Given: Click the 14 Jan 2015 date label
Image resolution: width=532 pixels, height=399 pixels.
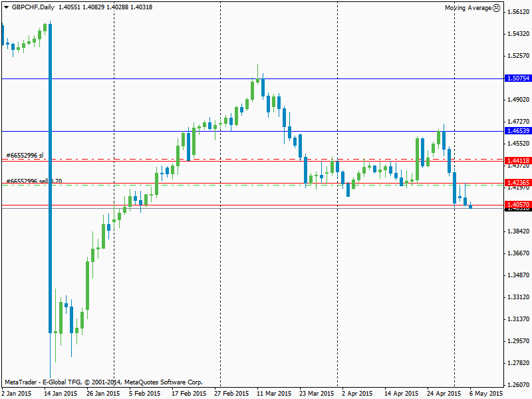Looking at the screenshot, I should [61, 394].
